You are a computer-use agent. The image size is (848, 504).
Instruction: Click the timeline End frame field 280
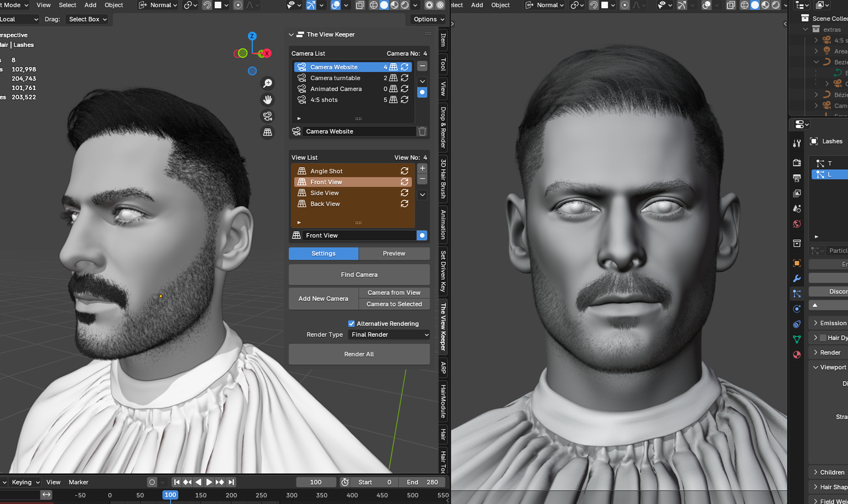tap(423, 482)
